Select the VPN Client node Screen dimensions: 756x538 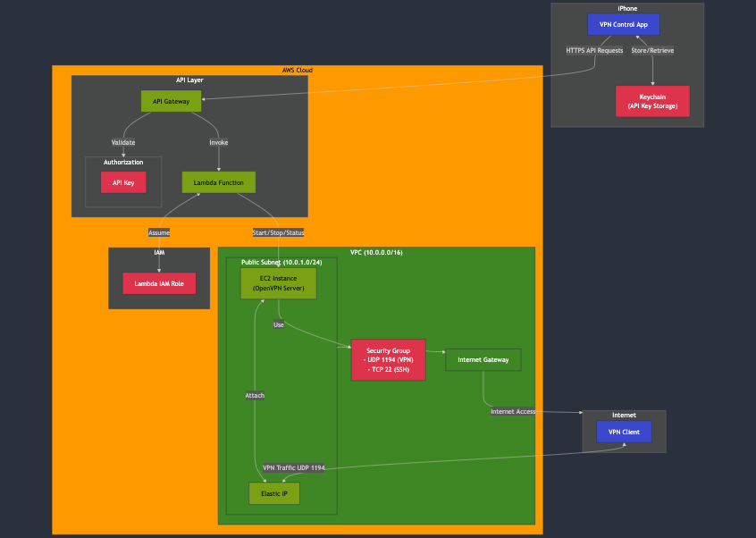click(x=624, y=432)
